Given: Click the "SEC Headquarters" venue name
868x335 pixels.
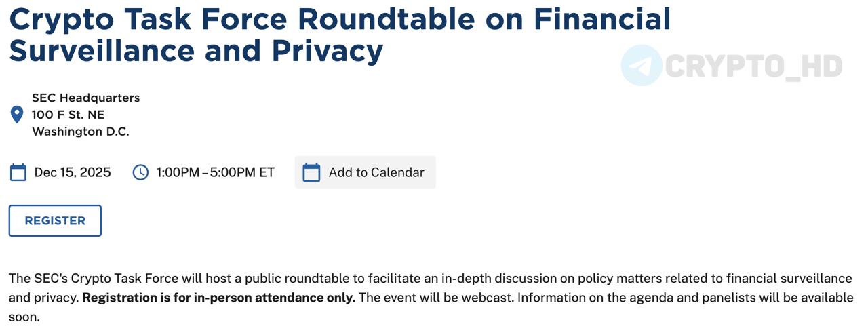Looking at the screenshot, I should (x=86, y=98).
